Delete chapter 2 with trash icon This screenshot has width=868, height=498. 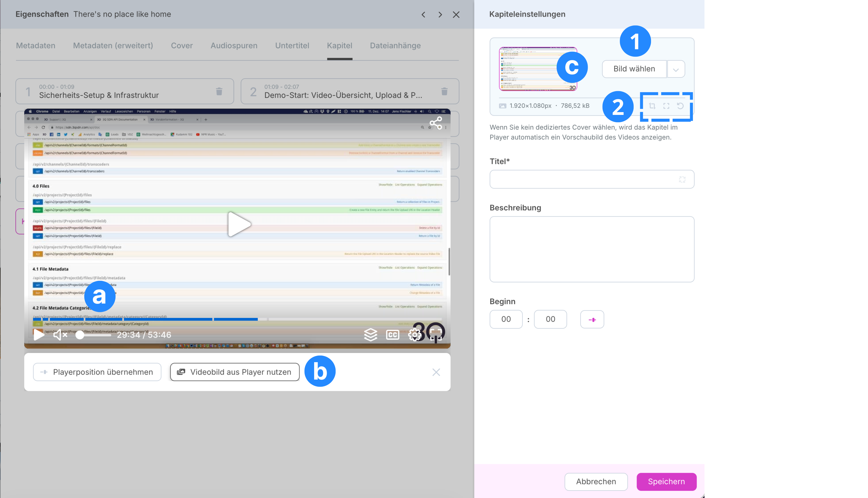coord(444,91)
